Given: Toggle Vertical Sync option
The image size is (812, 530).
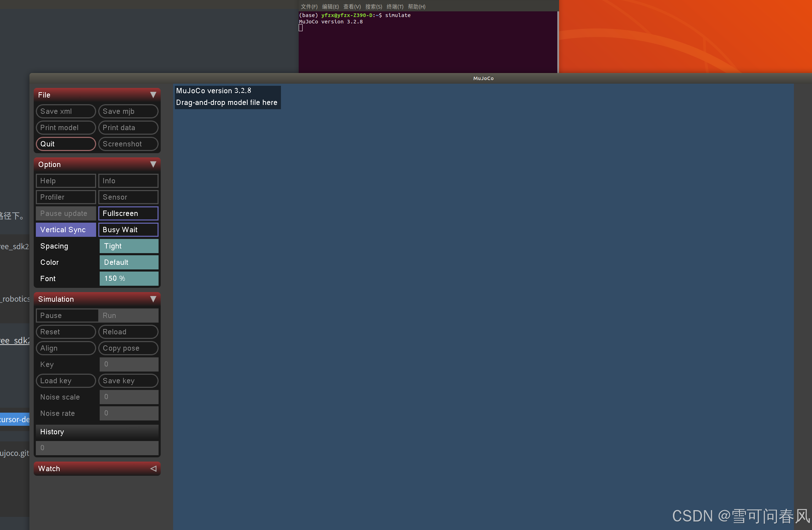Looking at the screenshot, I should click(66, 230).
